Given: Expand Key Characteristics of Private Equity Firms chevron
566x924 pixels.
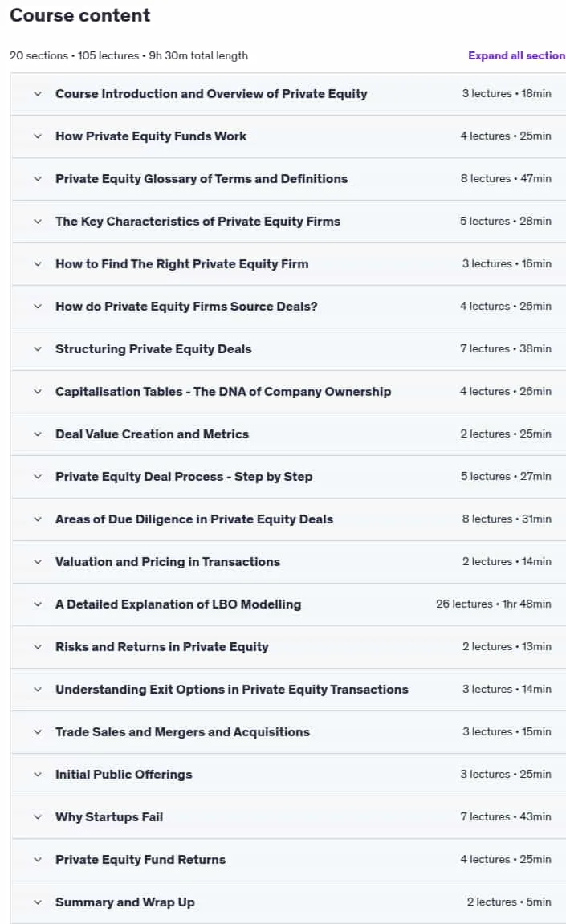Looking at the screenshot, I should (38, 222).
